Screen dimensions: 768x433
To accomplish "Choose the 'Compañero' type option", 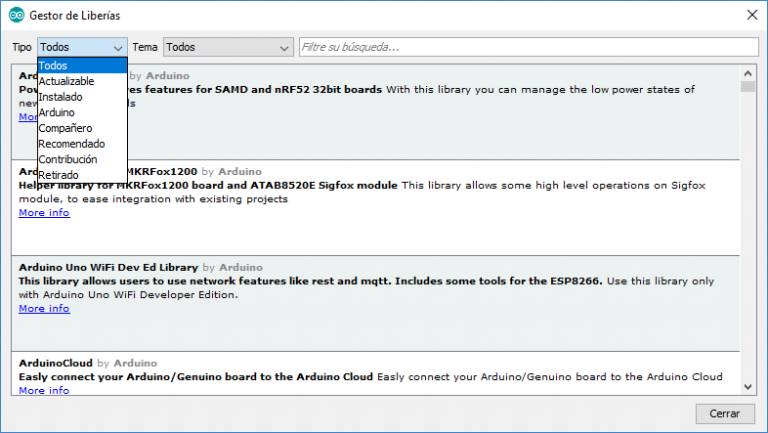I will tap(66, 128).
